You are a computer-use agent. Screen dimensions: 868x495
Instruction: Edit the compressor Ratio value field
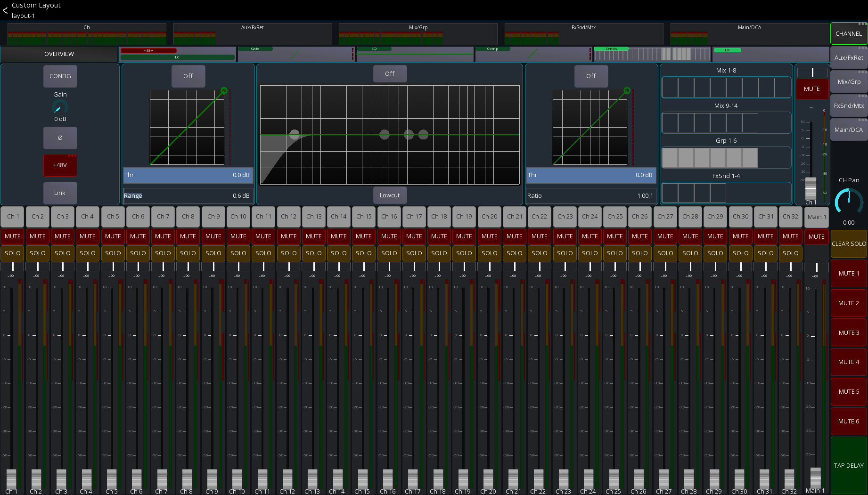590,195
